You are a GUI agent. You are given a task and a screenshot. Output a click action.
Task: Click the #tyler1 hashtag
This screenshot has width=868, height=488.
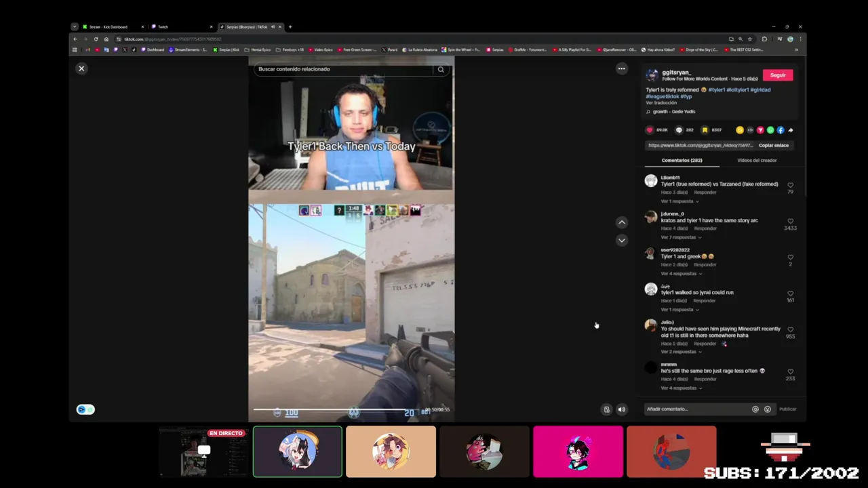coord(717,89)
